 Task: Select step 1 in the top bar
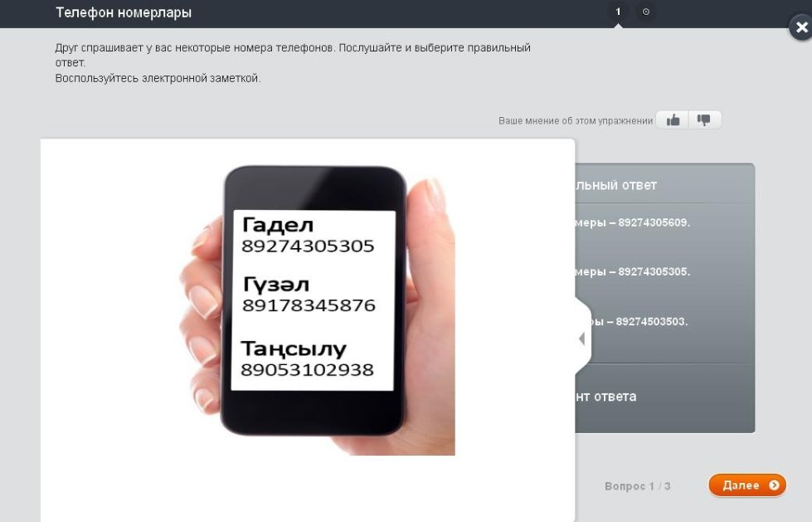(x=617, y=12)
